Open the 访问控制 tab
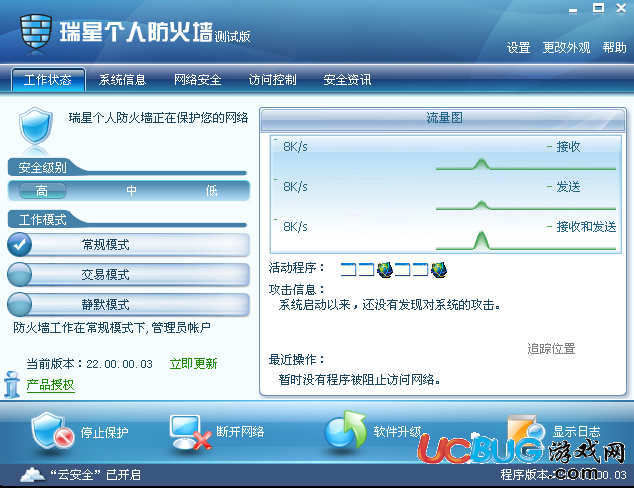 [x=273, y=80]
